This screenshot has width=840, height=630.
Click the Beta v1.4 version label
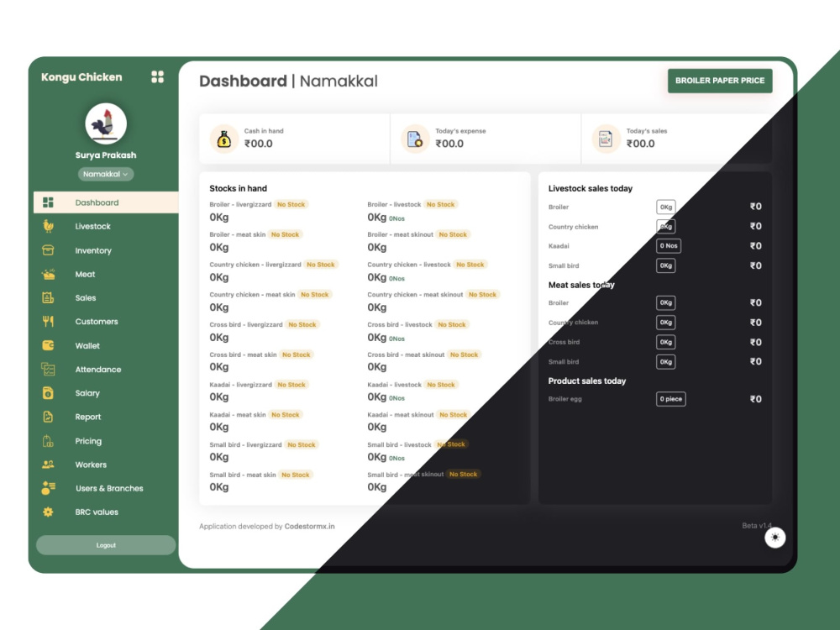tap(757, 526)
